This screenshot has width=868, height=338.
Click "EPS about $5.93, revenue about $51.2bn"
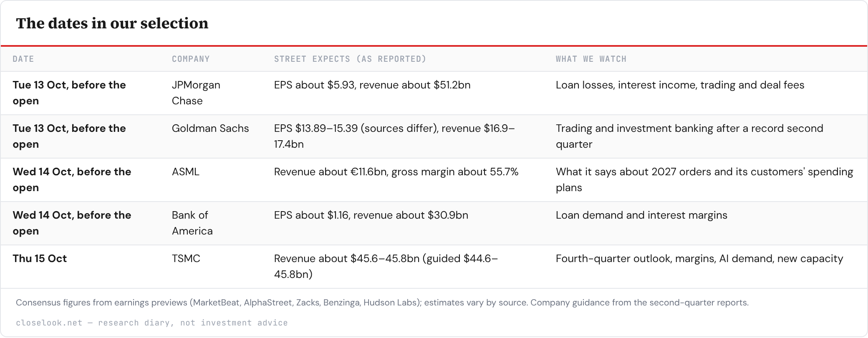(x=372, y=85)
